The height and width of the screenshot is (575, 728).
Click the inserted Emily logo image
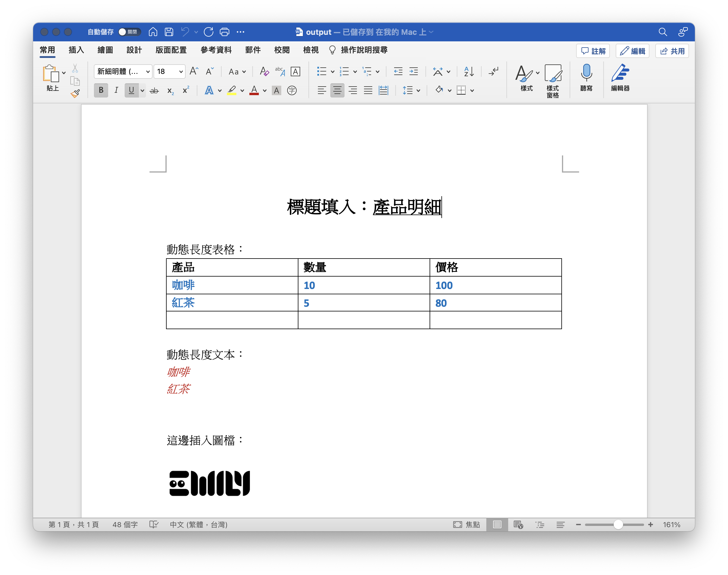[x=209, y=483]
